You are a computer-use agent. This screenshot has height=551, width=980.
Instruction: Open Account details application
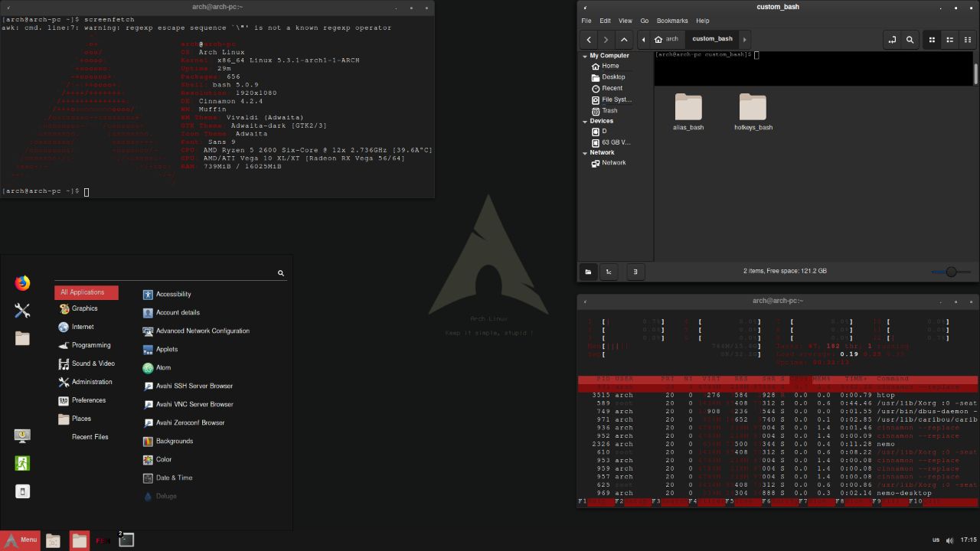171,312
